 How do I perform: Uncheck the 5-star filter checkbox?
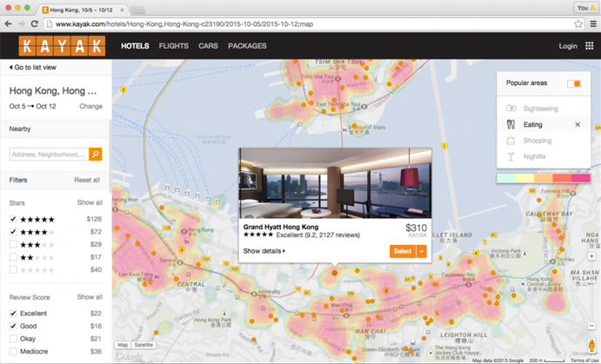click(13, 219)
